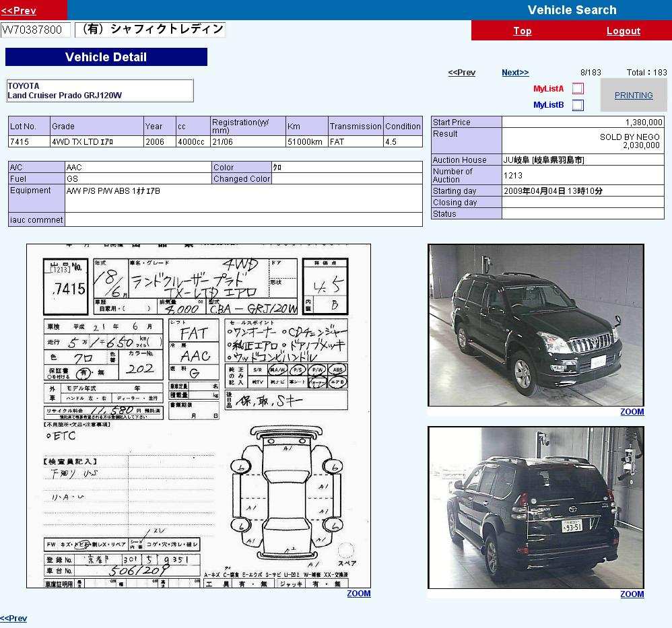Select mileage value 51000km
The width and height of the screenshot is (672, 628).
pyautogui.click(x=307, y=142)
